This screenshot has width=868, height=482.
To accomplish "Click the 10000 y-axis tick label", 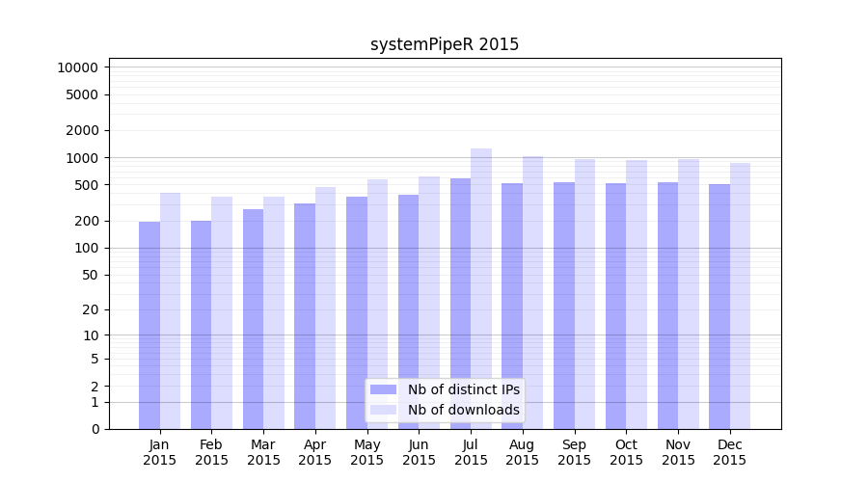I will tap(77, 67).
